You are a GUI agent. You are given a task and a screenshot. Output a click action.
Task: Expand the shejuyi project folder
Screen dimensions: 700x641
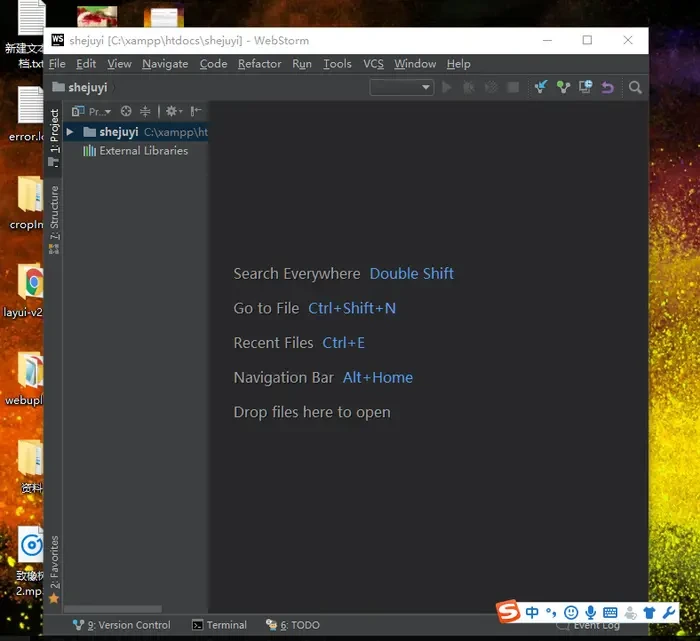click(70, 132)
